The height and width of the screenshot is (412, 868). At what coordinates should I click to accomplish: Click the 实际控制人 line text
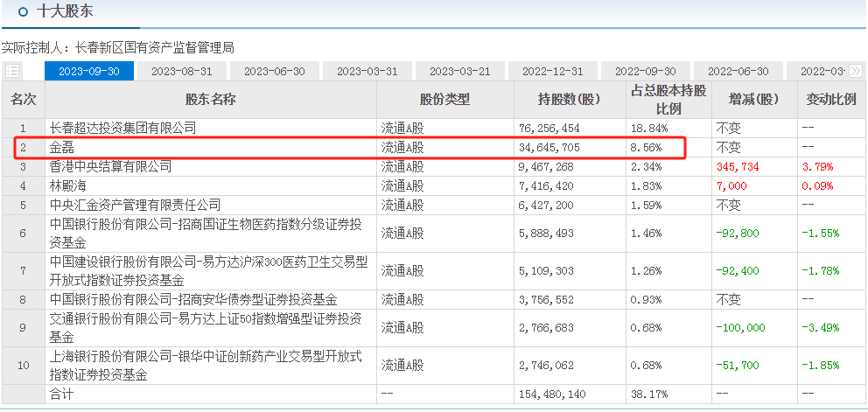[x=118, y=48]
